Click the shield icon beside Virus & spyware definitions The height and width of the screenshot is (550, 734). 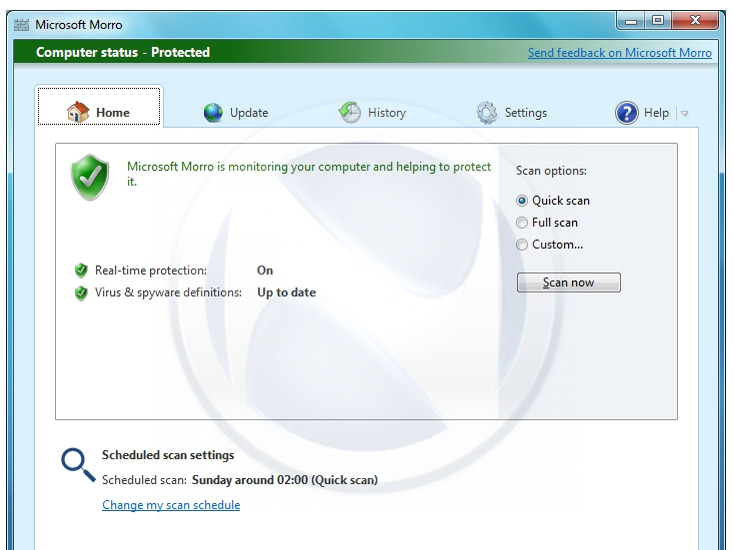pos(81,293)
